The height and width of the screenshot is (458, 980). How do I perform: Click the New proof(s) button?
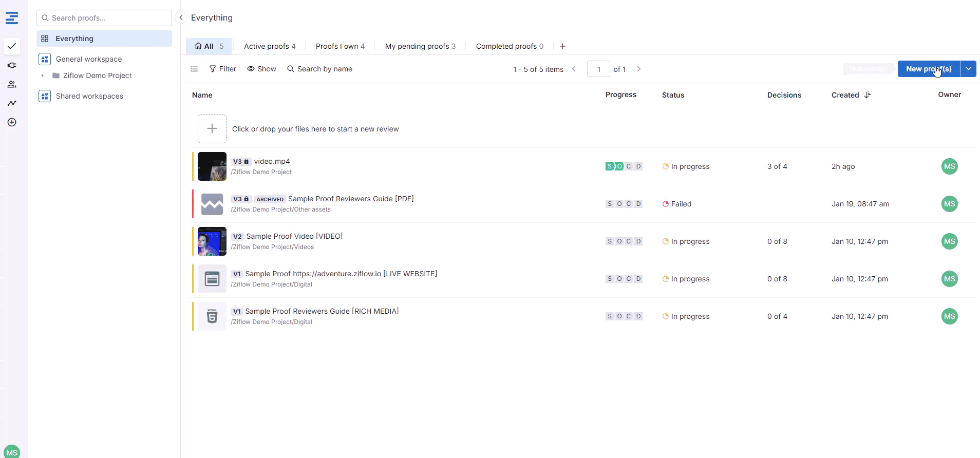click(928, 69)
